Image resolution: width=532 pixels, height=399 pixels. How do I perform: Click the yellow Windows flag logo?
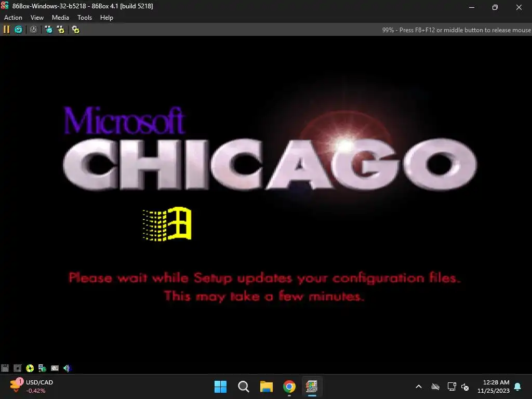point(167,224)
